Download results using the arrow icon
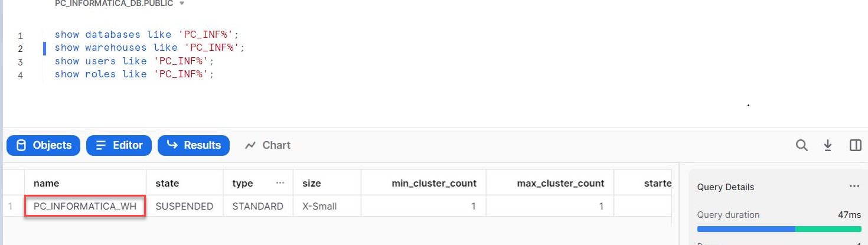Viewport: 868px width, 245px height. [828, 145]
